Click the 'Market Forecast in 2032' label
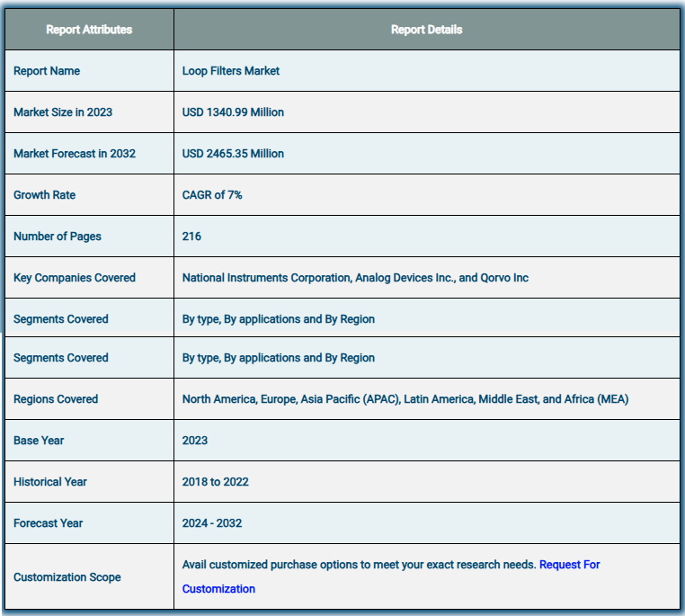The width and height of the screenshot is (685, 616). (75, 154)
